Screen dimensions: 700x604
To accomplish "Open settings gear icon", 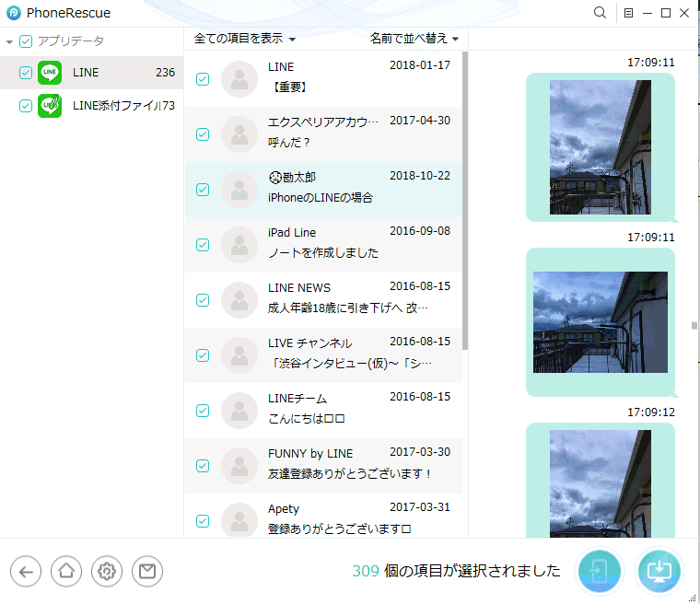I will (x=106, y=572).
